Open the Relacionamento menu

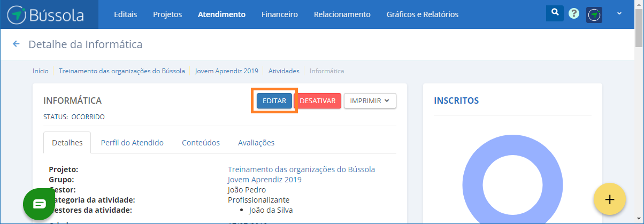(x=342, y=14)
